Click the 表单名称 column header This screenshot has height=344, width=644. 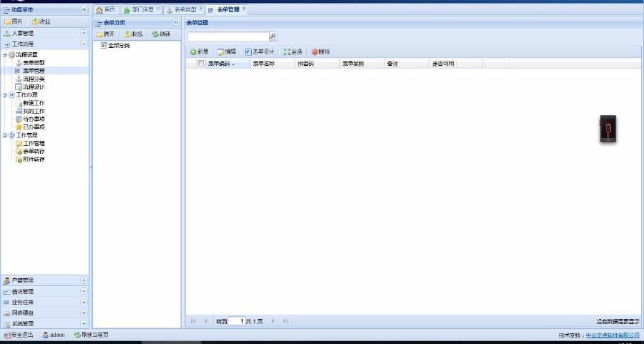click(273, 64)
